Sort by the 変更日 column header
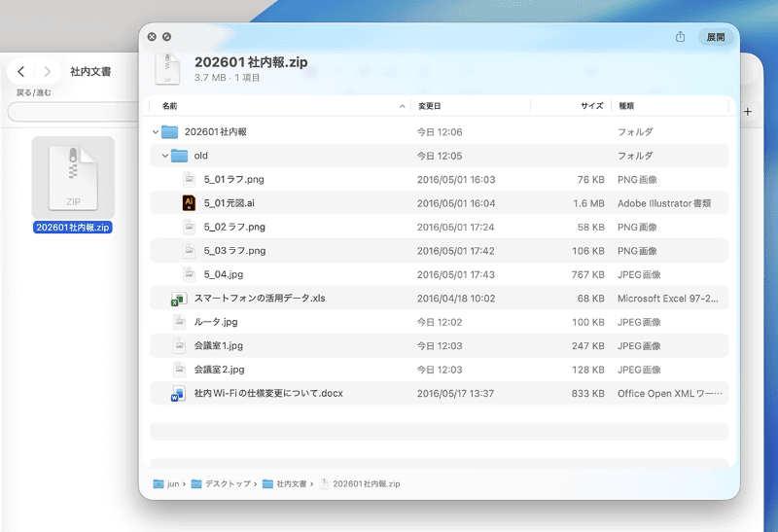The width and height of the screenshot is (778, 532). (x=430, y=106)
